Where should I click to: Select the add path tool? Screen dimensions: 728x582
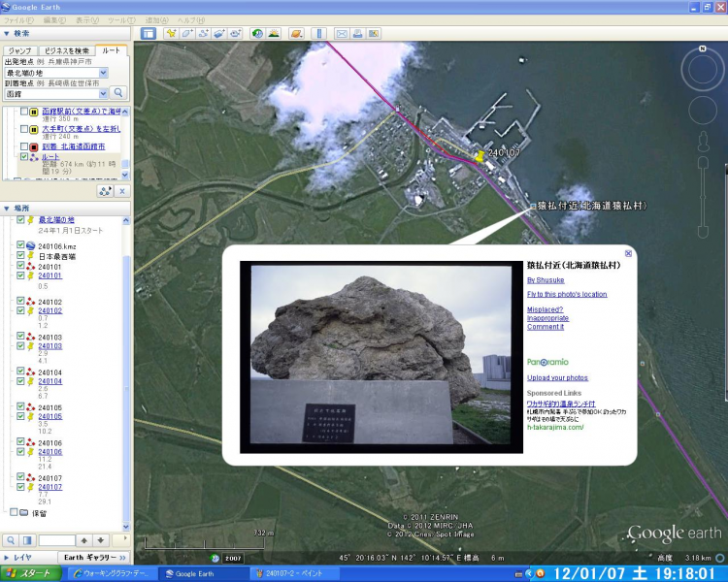204,33
